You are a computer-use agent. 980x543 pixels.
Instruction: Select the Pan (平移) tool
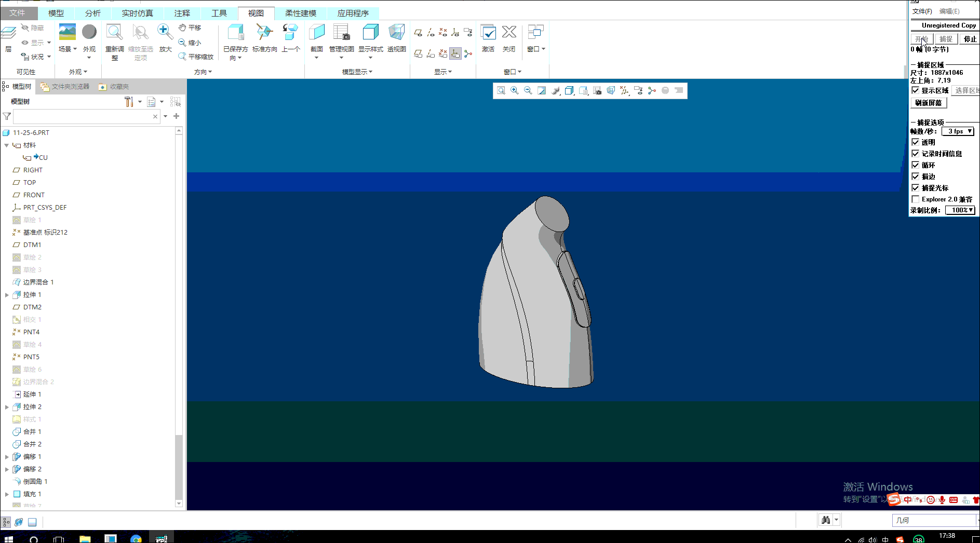(x=190, y=28)
